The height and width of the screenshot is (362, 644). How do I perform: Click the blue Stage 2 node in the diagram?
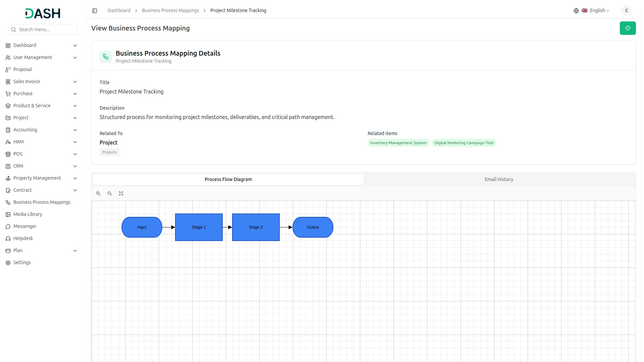click(256, 227)
